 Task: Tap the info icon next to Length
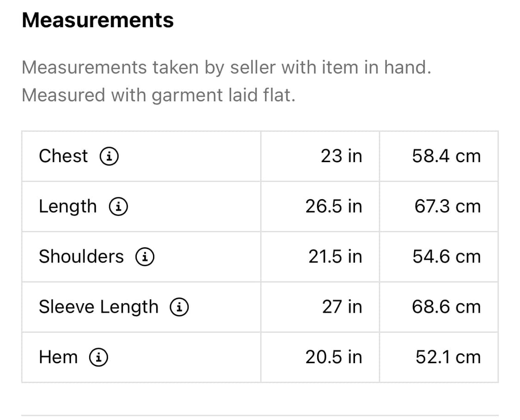pyautogui.click(x=118, y=207)
